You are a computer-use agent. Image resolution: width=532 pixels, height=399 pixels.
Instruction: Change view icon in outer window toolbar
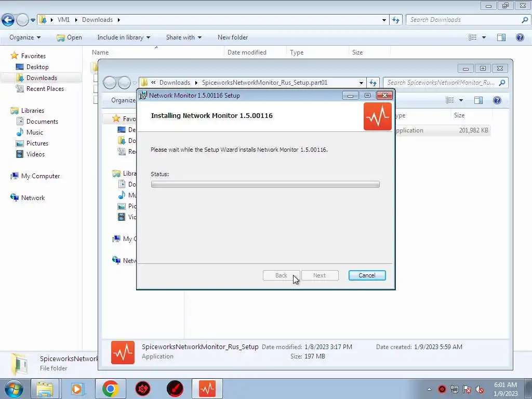point(473,37)
